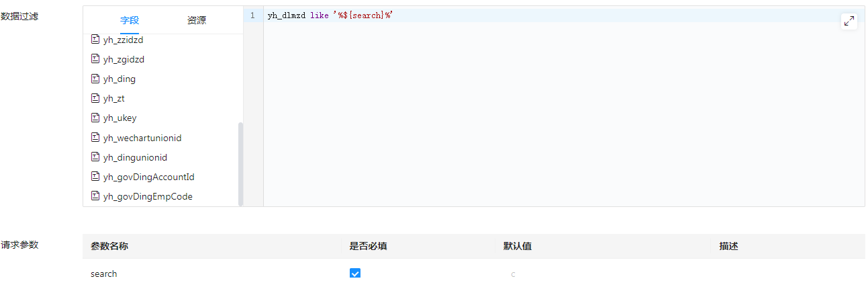Click the default value input for search
This screenshot has width=868, height=289.
click(597, 274)
